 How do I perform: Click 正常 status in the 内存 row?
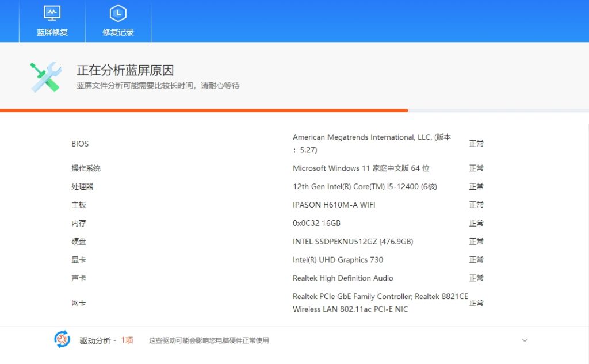click(476, 223)
